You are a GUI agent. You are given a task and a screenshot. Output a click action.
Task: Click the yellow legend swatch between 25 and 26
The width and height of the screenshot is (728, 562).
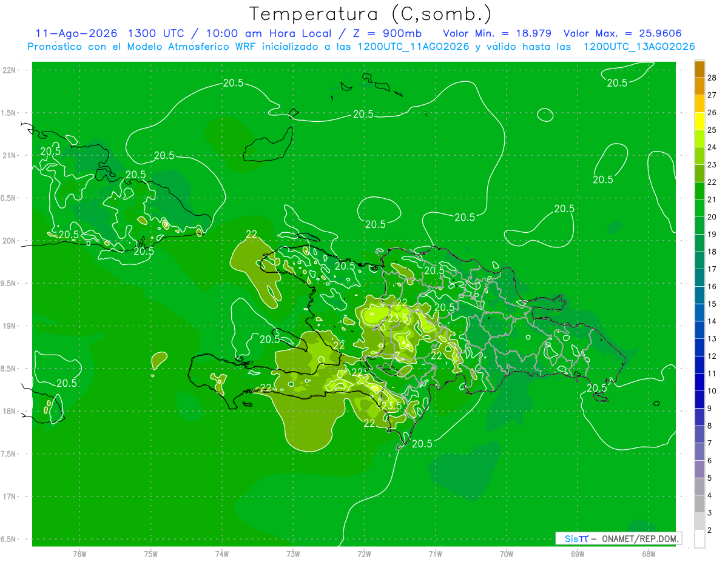[699, 121]
